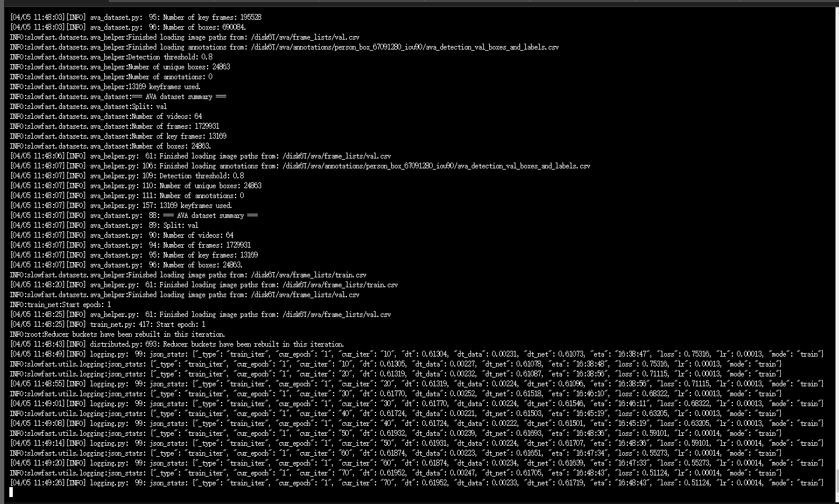Select INFO:slowfast ava_dataset 'Number of frames: 1729931' line
Image resolution: width=839 pixels, height=504 pixels.
[x=114, y=126]
